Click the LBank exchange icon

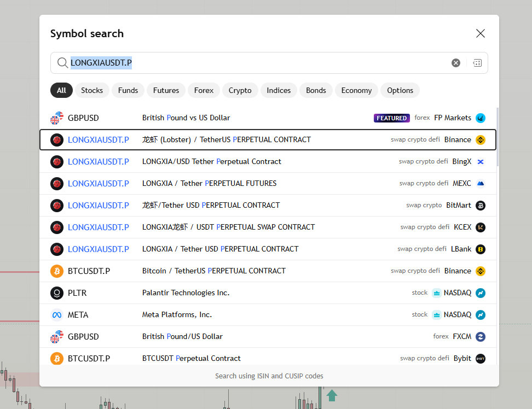tap(481, 249)
